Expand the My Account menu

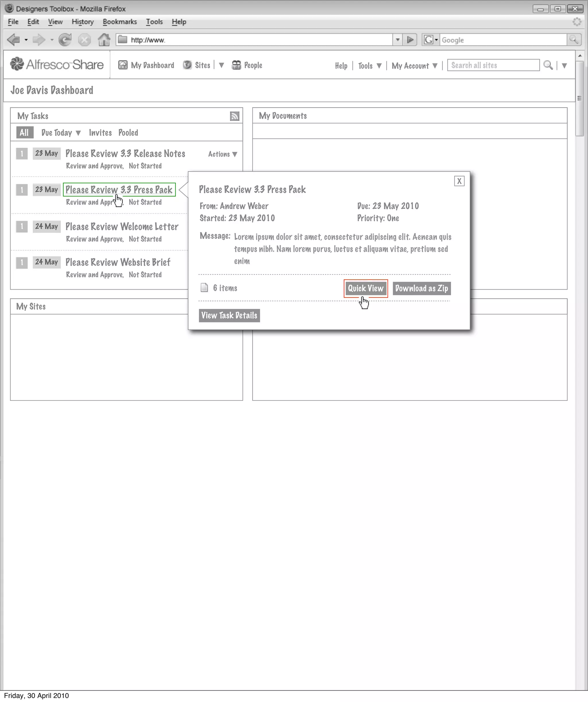pos(414,66)
